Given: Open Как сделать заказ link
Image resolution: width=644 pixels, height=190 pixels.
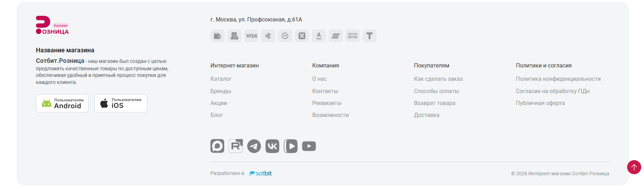Looking at the screenshot, I should point(438,79).
